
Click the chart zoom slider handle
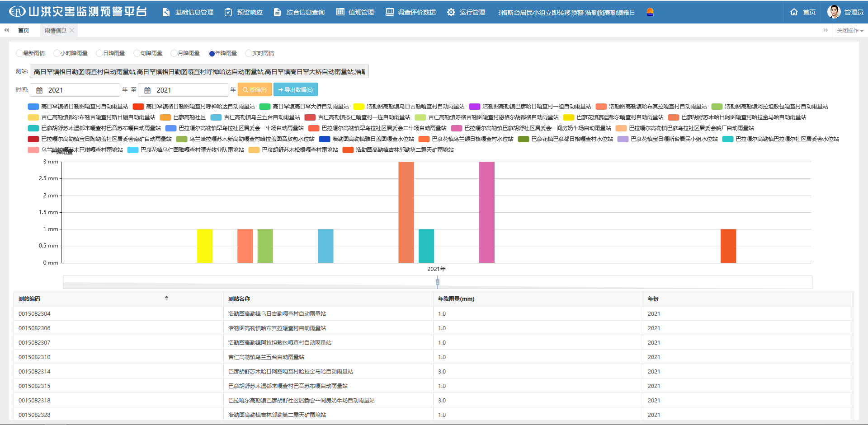[437, 282]
